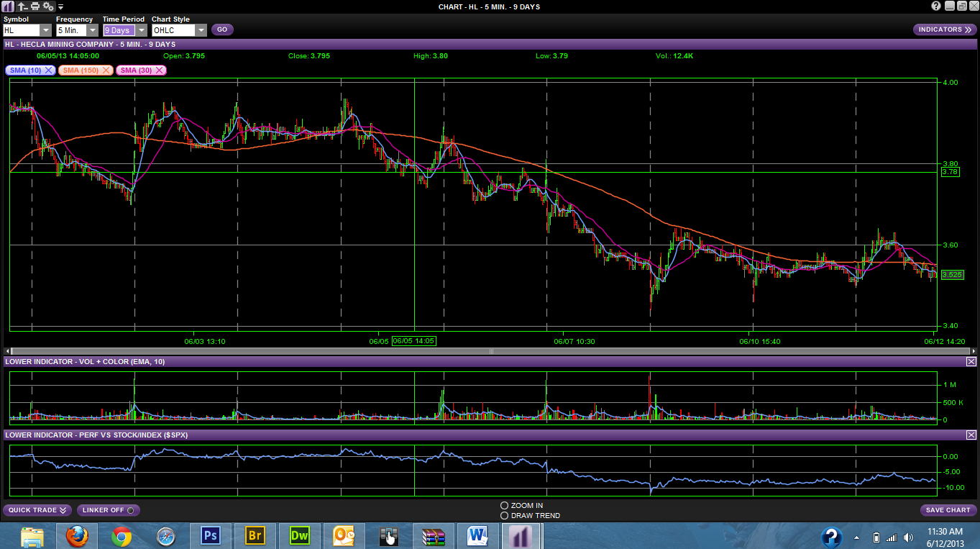Viewport: 980px width, 549px height.
Task: Select the Zoom In radio button
Action: coord(504,506)
